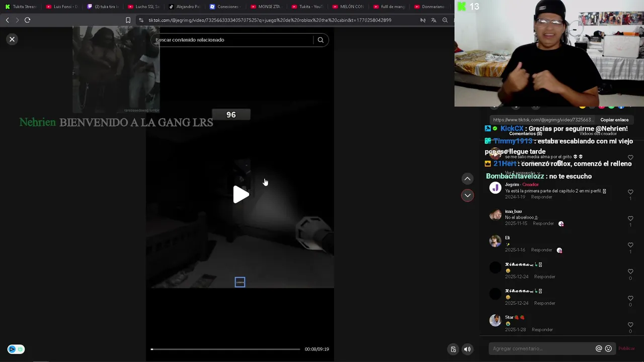Expand 'Ver 1 respuesta' replies

[522, 173]
